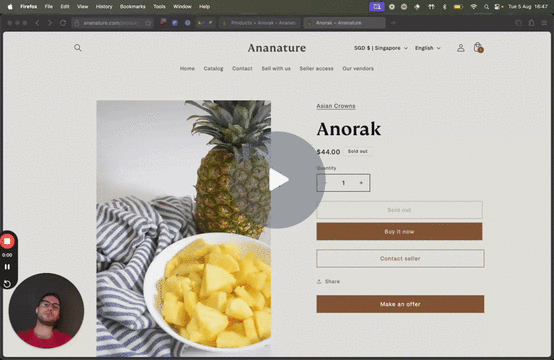Open the View menu
Screen dimensions: 554x360
[x=82, y=6]
